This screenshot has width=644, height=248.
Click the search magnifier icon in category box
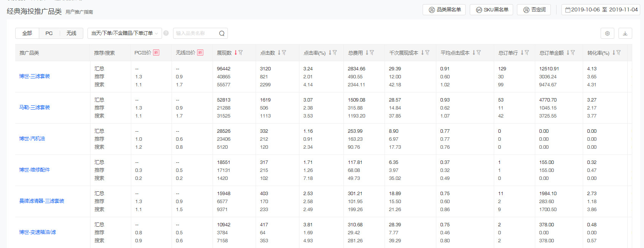pyautogui.click(x=222, y=33)
